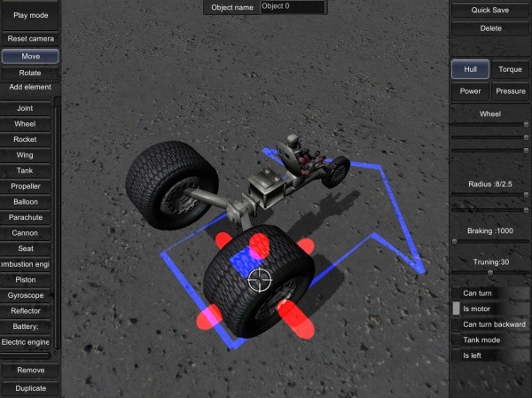The height and width of the screenshot is (398, 532).
Task: Adjust the Radius slider
Action: pyautogui.click(x=490, y=194)
